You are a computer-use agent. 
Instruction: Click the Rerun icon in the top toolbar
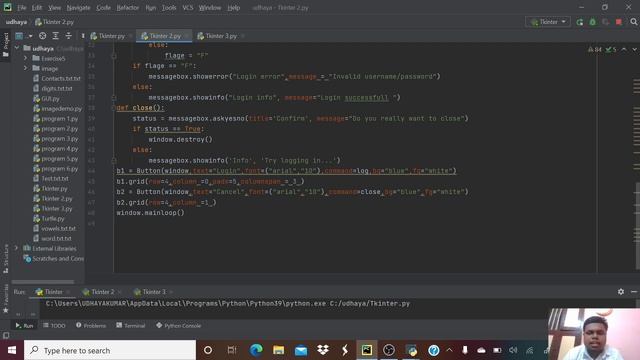[x=580, y=22]
